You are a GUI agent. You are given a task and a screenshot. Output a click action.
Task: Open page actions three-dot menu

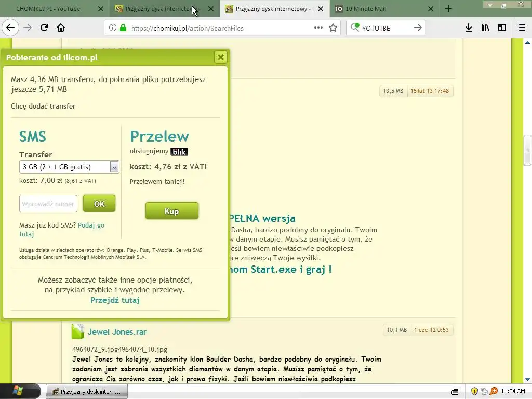(318, 28)
